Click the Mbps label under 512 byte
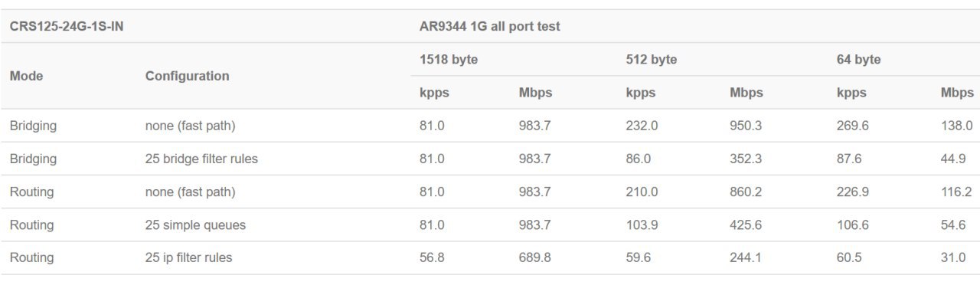This screenshot has height=285, width=980. pos(746,93)
